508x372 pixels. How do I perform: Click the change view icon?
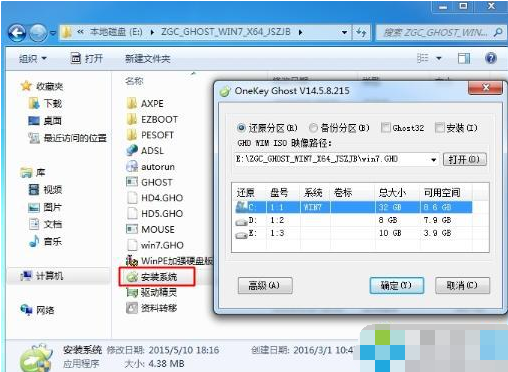tap(423, 58)
